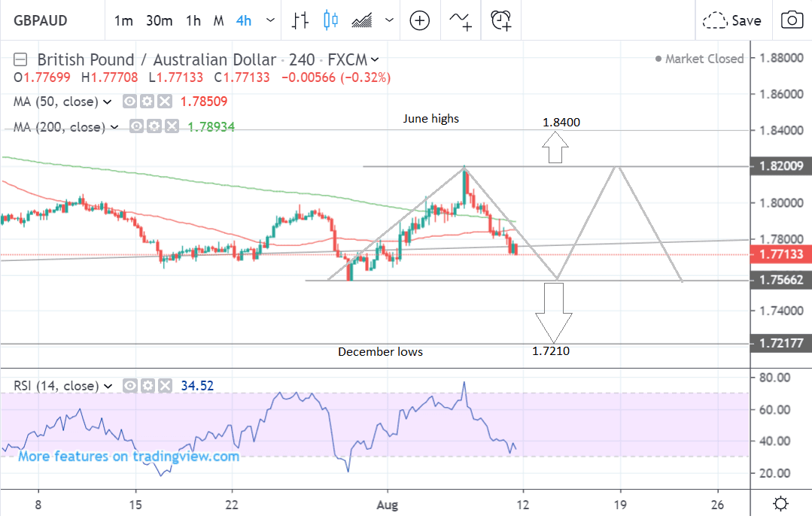Open the 'More features on tradingview.com' link

click(x=129, y=456)
